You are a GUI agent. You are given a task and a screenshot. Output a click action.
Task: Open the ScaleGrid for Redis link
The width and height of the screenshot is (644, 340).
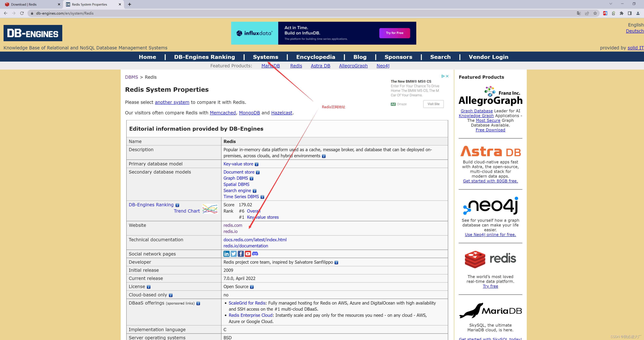click(247, 303)
